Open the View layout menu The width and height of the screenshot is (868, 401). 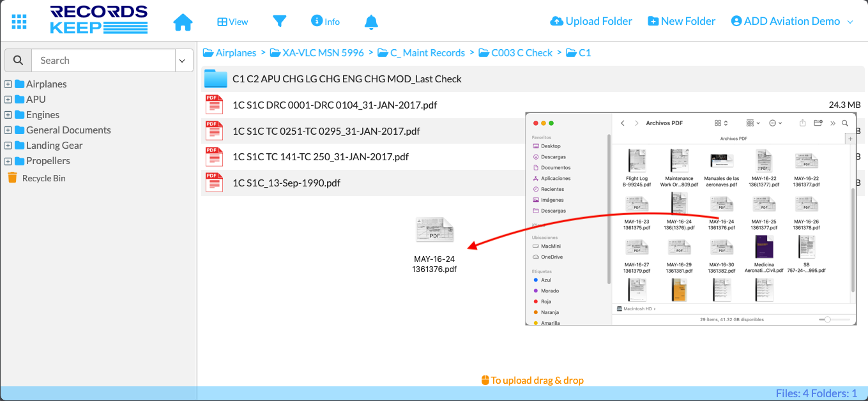tap(232, 22)
